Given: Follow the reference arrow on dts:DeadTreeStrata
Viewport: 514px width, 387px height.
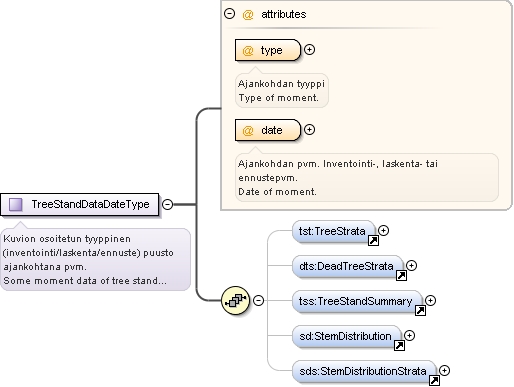Looking at the screenshot, I should 401,276.
